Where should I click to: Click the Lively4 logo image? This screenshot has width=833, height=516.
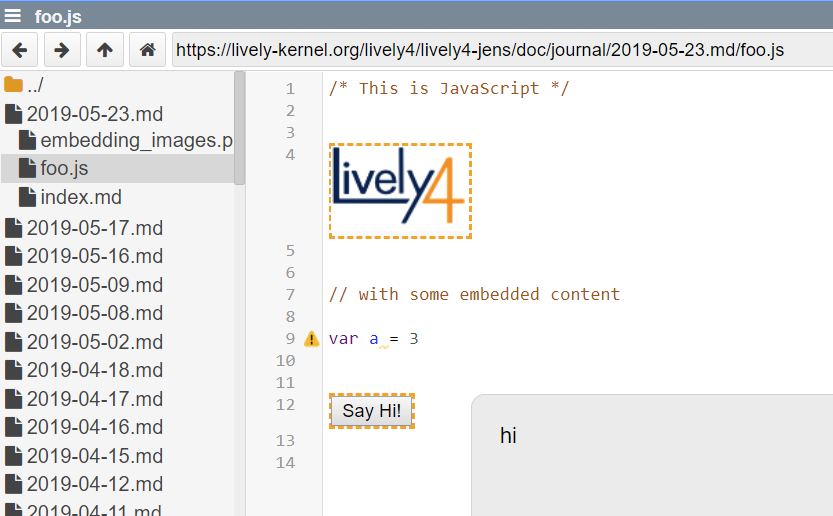(399, 190)
